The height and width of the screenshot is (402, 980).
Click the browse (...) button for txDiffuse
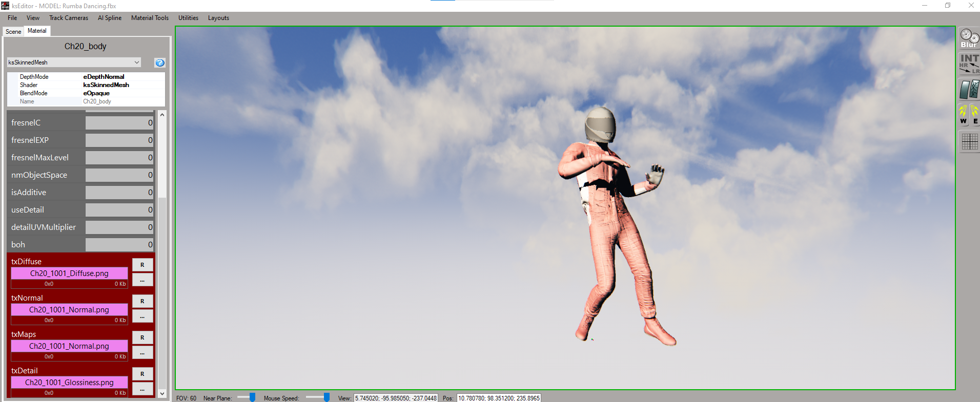(142, 280)
